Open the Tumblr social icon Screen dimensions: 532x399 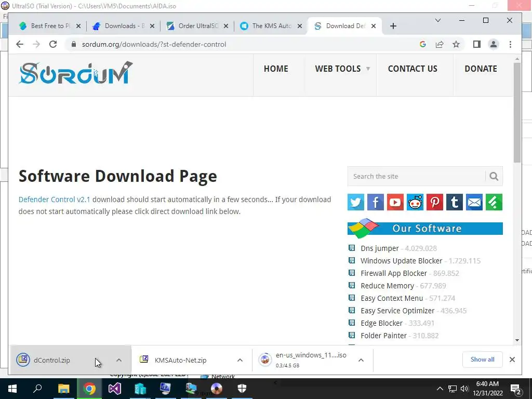pos(454,202)
